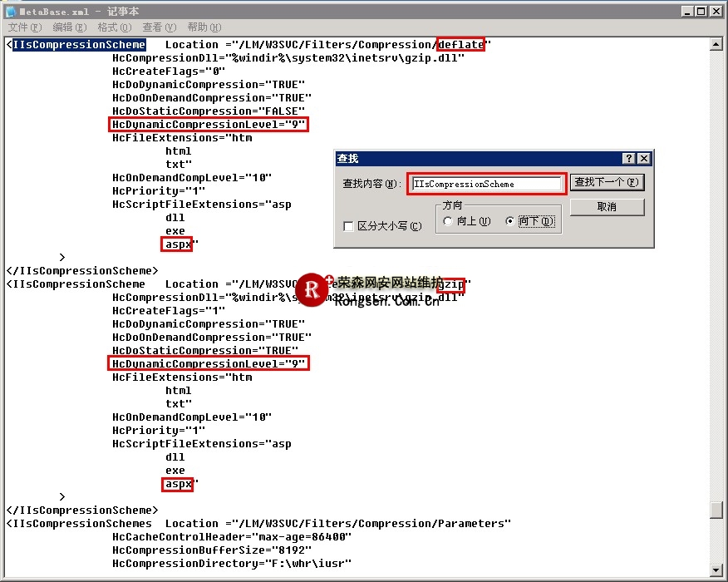
Task: Select the 向下 direction radio button
Action: [x=510, y=221]
